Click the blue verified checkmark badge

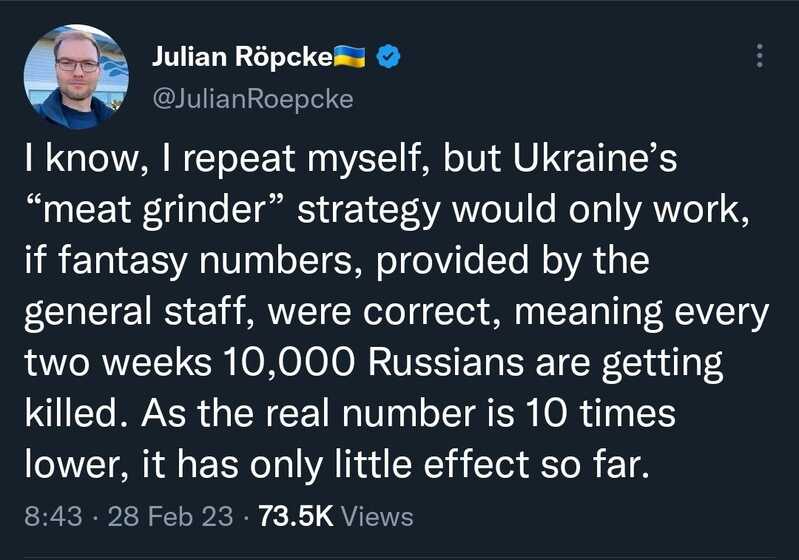click(388, 57)
